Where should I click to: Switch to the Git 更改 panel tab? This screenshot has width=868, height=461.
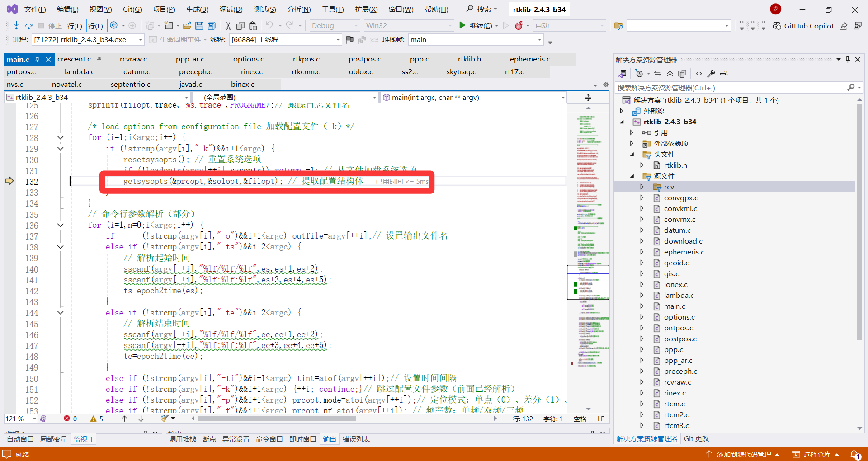tap(696, 438)
